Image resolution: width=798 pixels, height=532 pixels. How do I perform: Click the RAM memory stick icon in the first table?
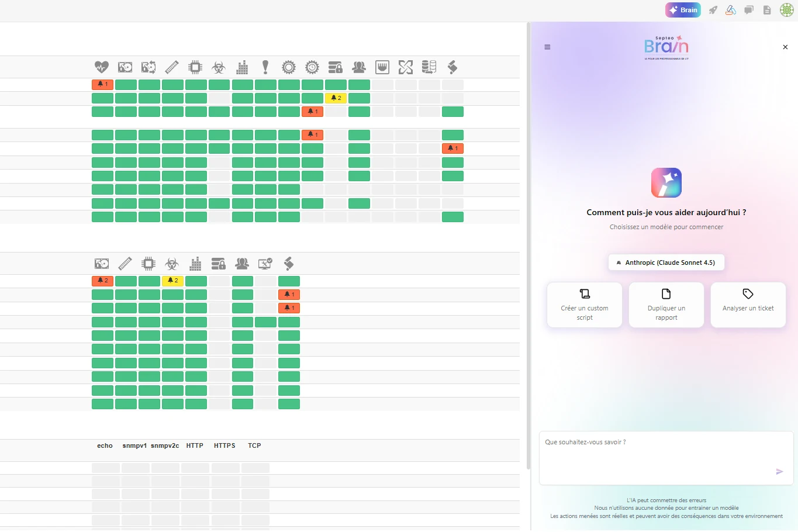tap(172, 67)
